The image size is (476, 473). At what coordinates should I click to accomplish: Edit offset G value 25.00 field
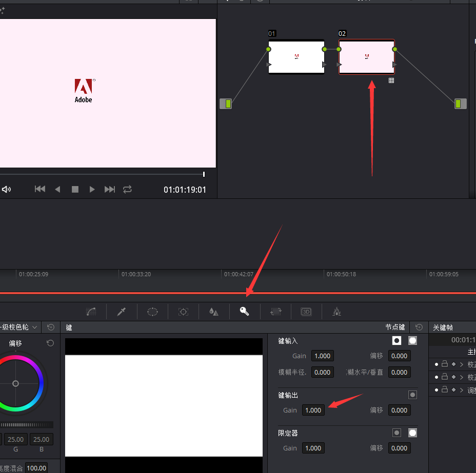click(16, 439)
